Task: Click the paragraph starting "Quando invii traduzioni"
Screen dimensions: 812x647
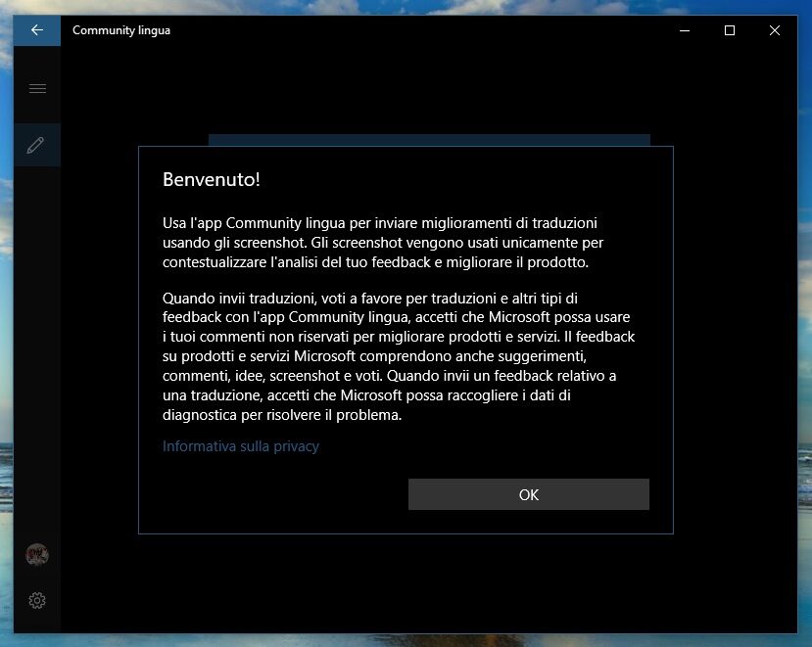Action: [399, 356]
